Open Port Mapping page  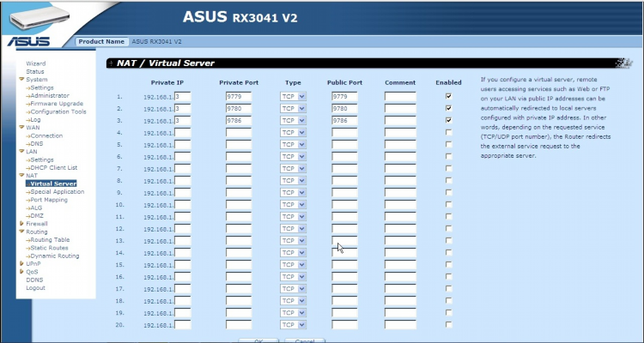(x=49, y=200)
